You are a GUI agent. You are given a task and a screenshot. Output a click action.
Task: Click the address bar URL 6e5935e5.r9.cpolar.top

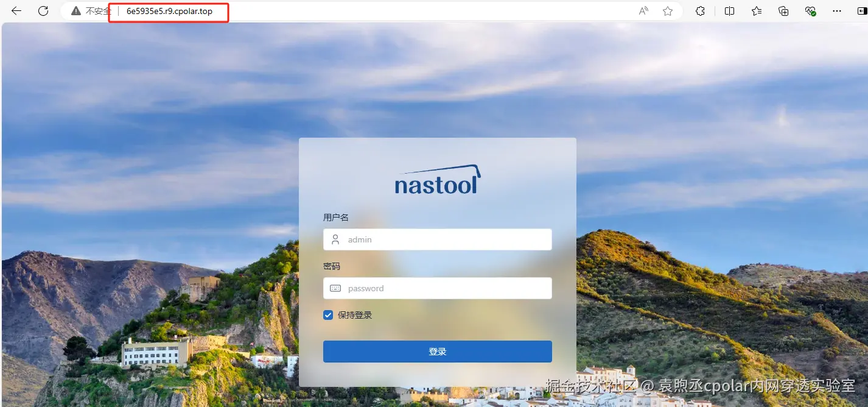pyautogui.click(x=169, y=11)
